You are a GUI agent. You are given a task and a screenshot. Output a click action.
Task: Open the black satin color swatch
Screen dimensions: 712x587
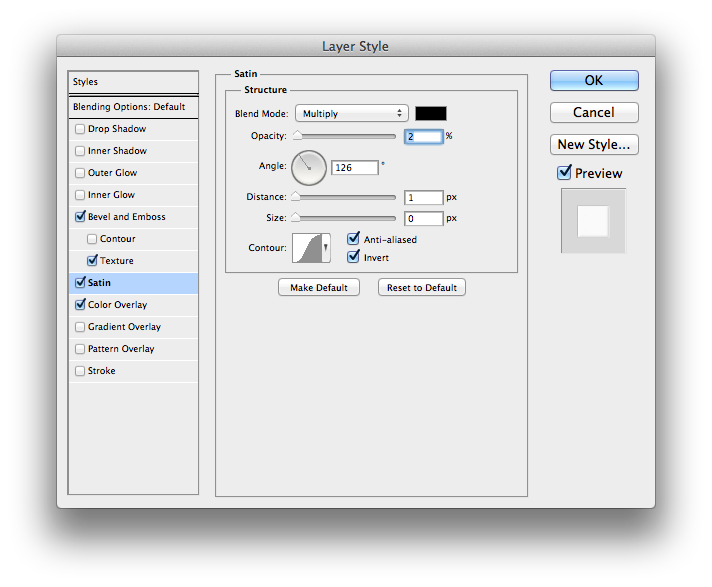tap(431, 113)
